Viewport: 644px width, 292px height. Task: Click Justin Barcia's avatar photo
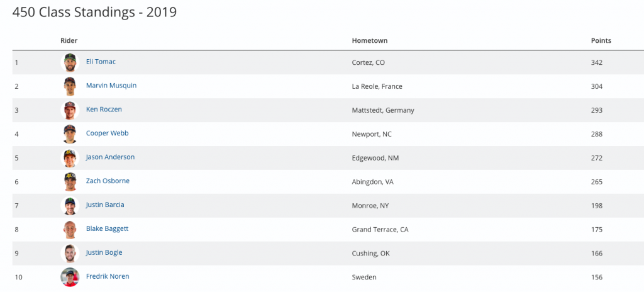tap(69, 206)
